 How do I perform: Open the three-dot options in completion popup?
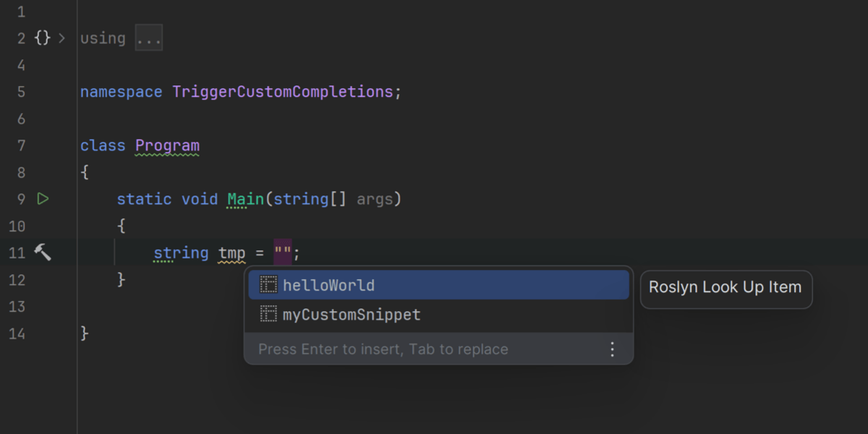tap(612, 349)
